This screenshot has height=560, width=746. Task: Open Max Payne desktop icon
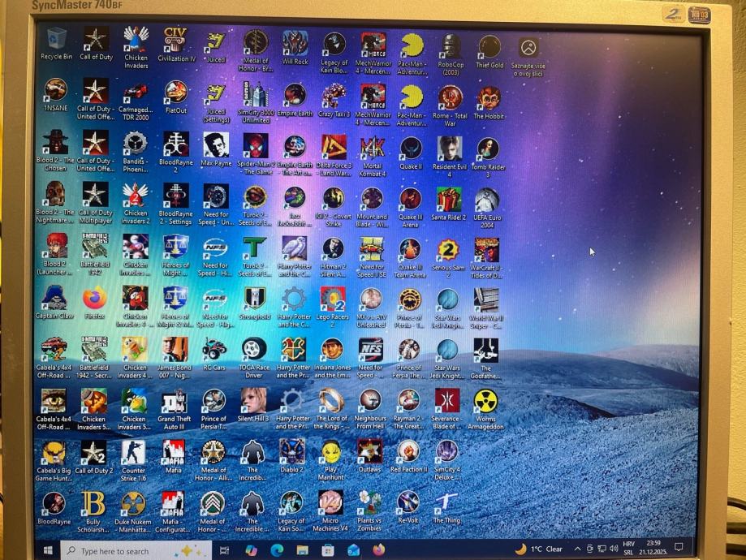[x=216, y=149]
